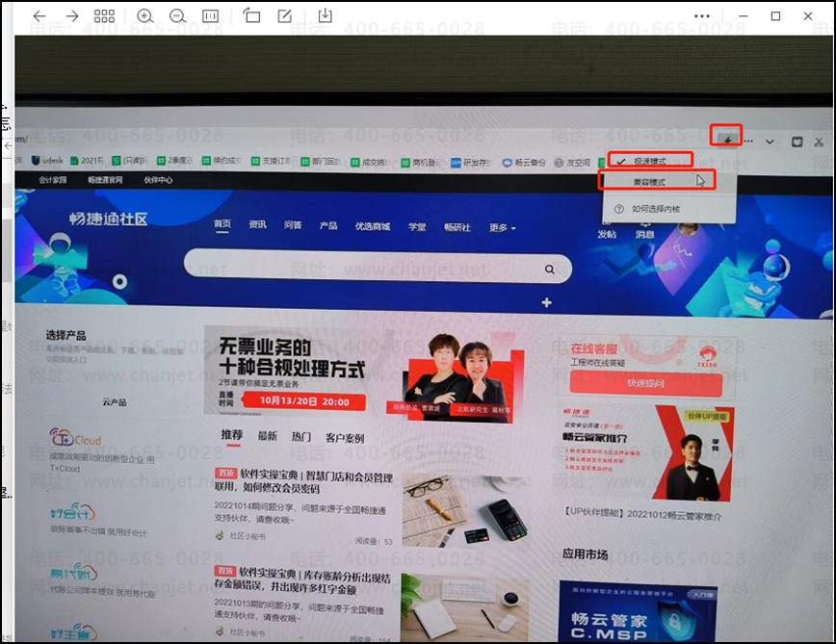Click the 畅捷通社区 logo
The width and height of the screenshot is (836, 644).
108,219
